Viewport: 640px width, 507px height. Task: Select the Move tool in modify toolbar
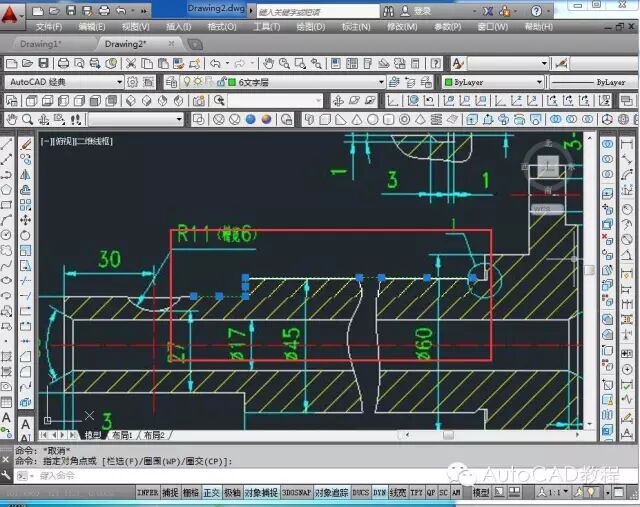coord(25,220)
